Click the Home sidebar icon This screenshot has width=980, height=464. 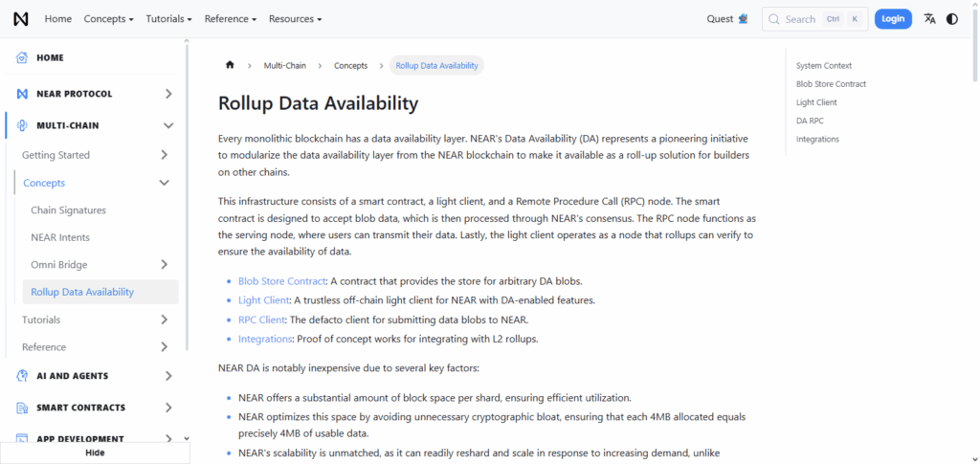coord(22,57)
